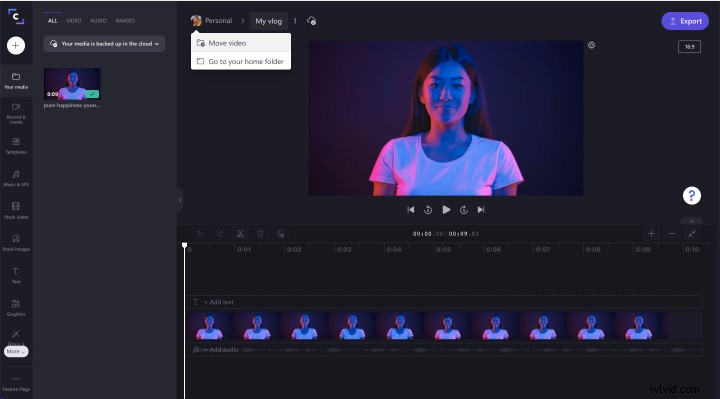Screen dimensions: 720x399
Task: Open the Your media sidebar section
Action: pos(16,81)
